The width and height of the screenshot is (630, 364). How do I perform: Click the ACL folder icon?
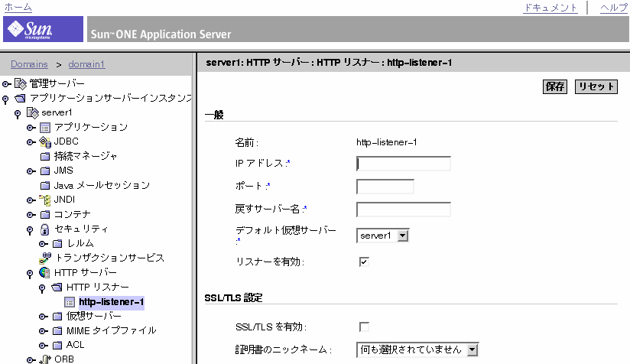(x=58, y=345)
